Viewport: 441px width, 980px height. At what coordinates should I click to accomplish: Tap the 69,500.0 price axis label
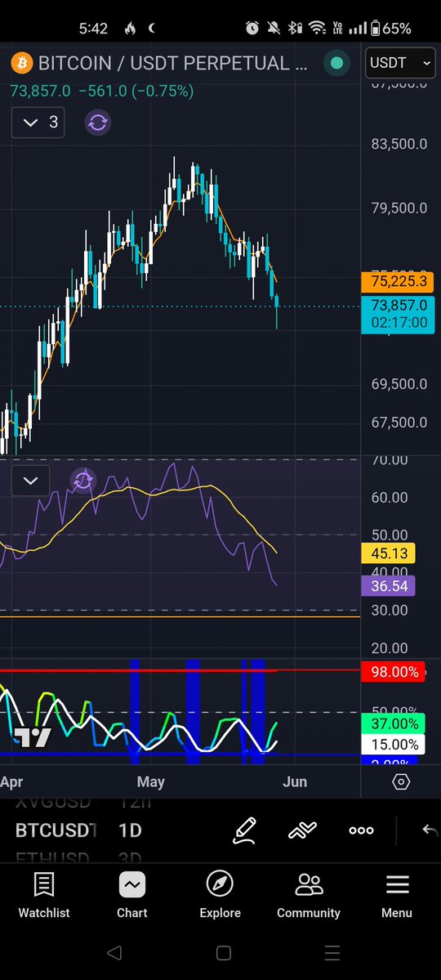[399, 384]
